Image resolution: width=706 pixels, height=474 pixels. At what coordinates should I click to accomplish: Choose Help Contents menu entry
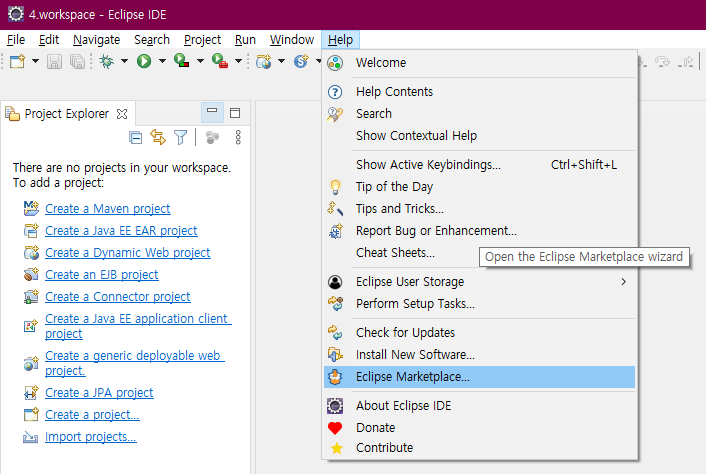479,92
